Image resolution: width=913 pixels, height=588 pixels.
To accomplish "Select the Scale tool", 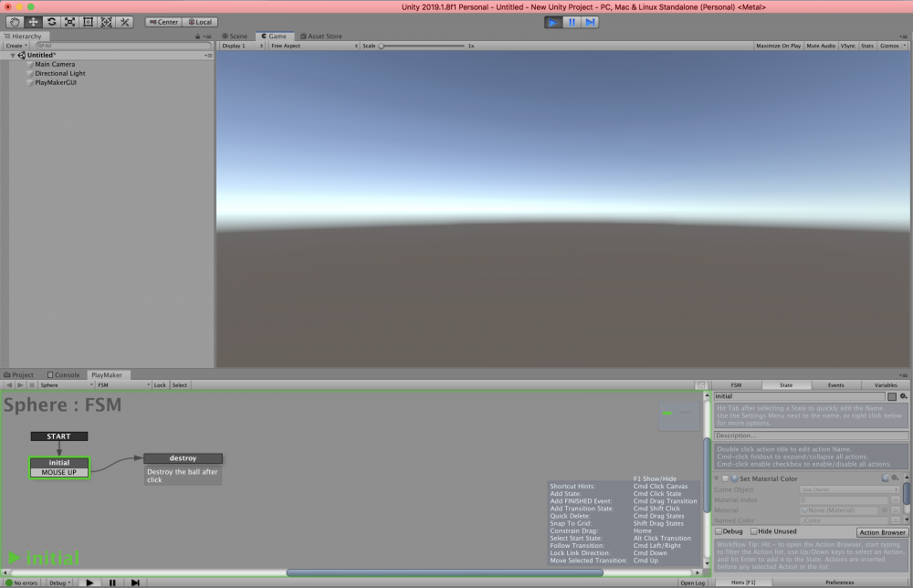I will pos(70,22).
